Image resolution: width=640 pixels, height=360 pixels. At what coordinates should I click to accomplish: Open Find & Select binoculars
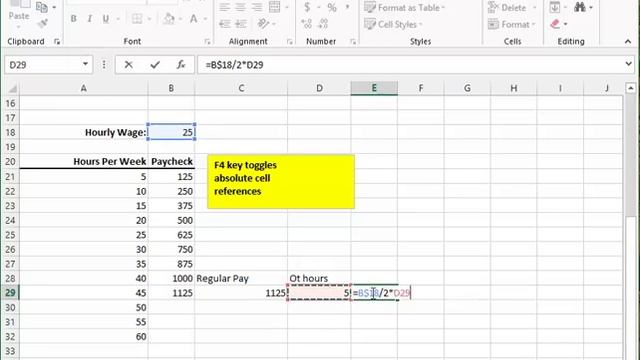click(x=580, y=7)
